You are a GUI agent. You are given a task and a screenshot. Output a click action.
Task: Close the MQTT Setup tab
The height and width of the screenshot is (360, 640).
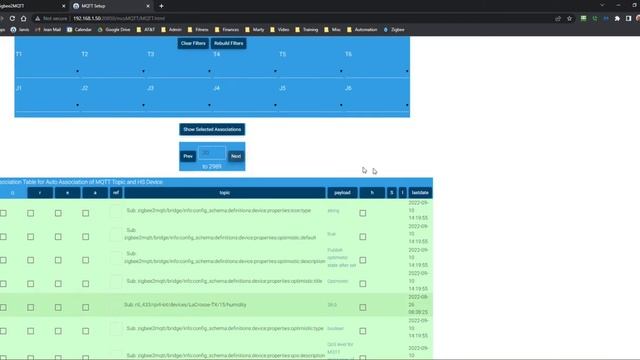click(148, 6)
